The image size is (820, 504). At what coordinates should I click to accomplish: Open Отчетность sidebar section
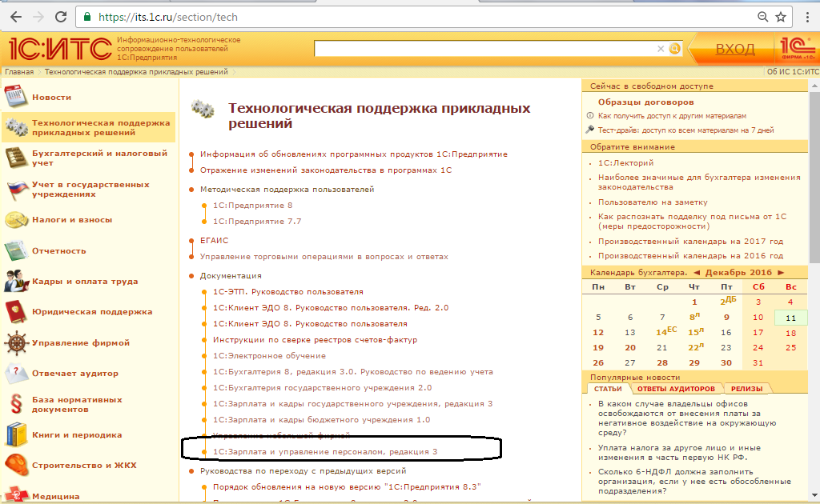click(x=59, y=250)
